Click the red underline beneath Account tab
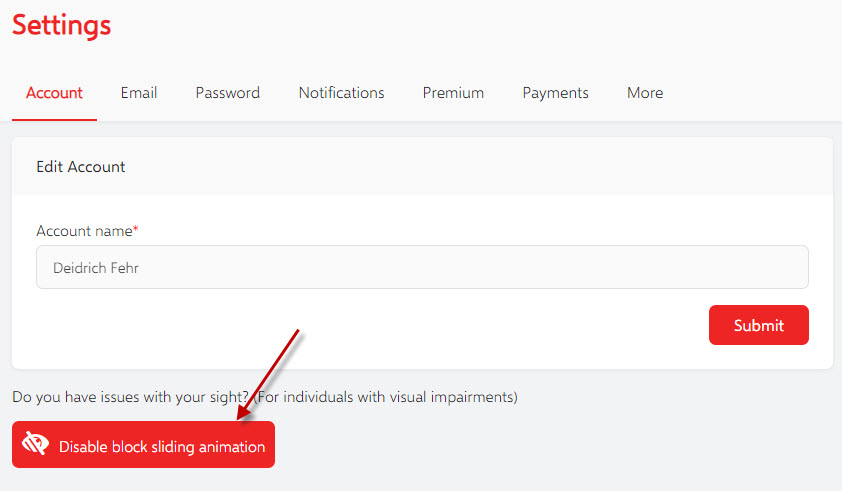This screenshot has height=491, width=842. [54, 120]
